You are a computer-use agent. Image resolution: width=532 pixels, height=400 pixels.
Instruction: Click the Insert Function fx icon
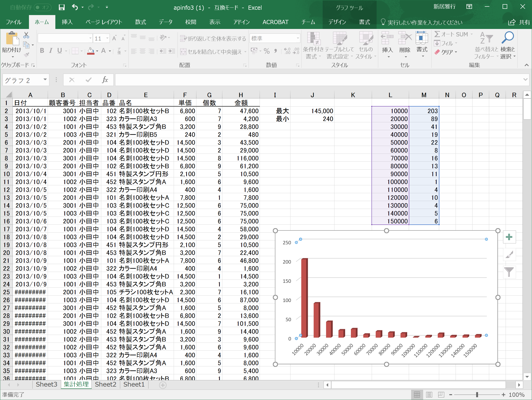pyautogui.click(x=105, y=80)
